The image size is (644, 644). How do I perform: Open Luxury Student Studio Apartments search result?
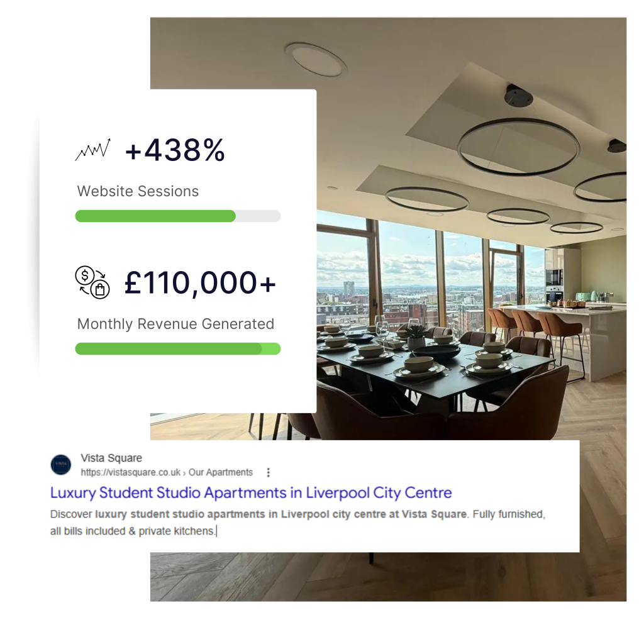click(251, 492)
